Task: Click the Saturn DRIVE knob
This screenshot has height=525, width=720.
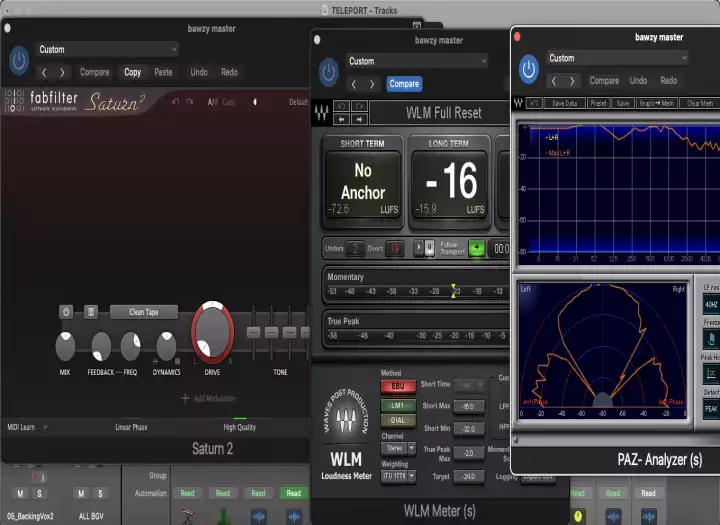Action: tap(212, 333)
